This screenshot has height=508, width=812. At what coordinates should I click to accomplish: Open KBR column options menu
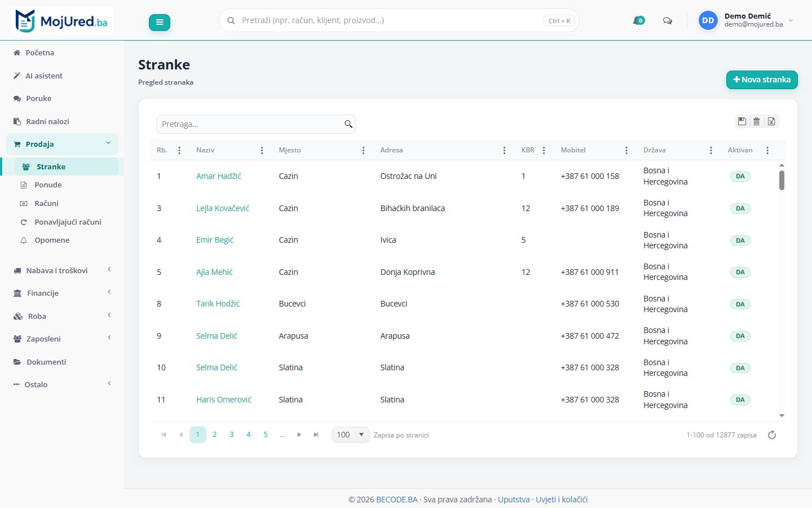point(544,150)
